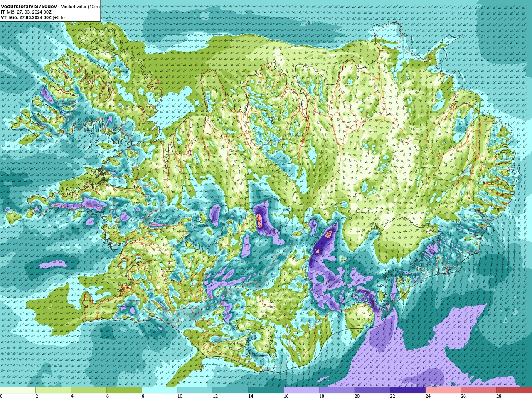Click the VT: Mið. 27.03.2024 00Z (+0 h) line
The width and height of the screenshot is (532, 399).
33,17
